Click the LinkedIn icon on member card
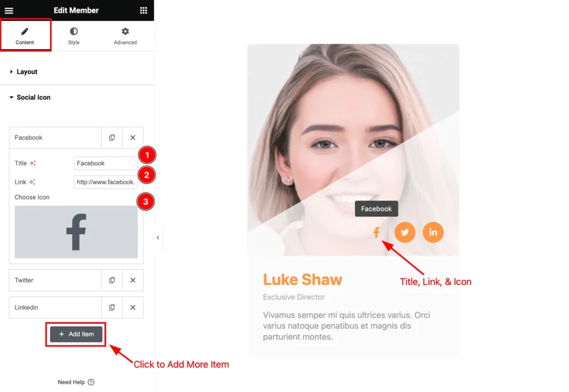The height and width of the screenshot is (392, 569). pos(433,232)
